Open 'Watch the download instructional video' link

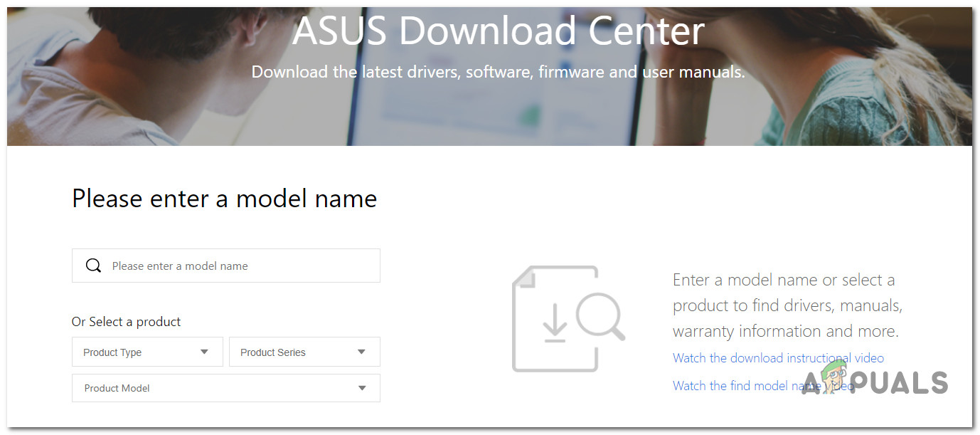[778, 358]
